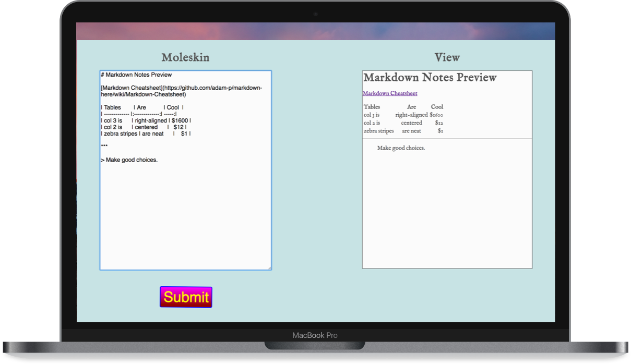The height and width of the screenshot is (364, 631).
Task: Click the blockquote line in the editor
Action: click(x=130, y=160)
